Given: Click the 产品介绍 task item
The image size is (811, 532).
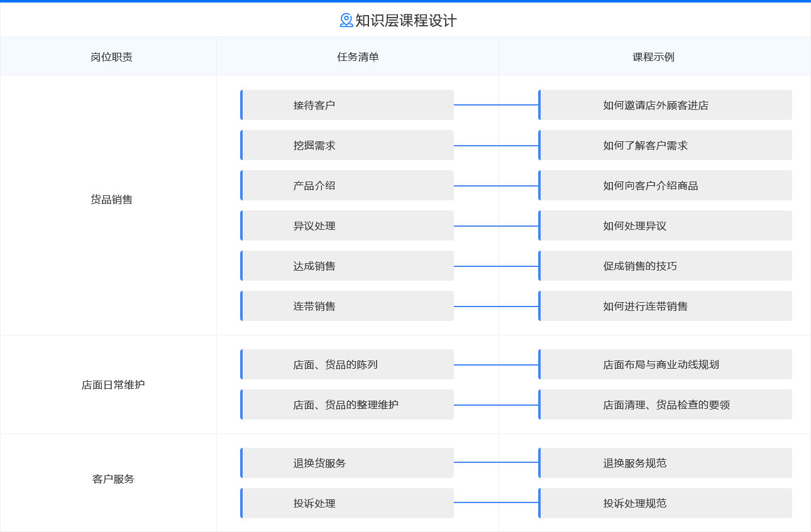Looking at the screenshot, I should pyautogui.click(x=347, y=185).
